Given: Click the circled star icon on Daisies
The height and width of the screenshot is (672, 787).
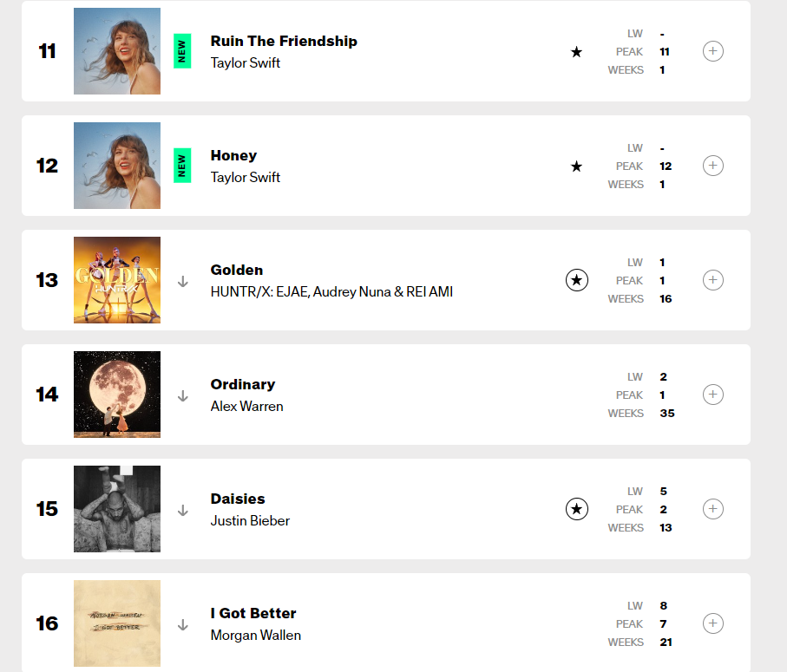Looking at the screenshot, I should tap(577, 509).
